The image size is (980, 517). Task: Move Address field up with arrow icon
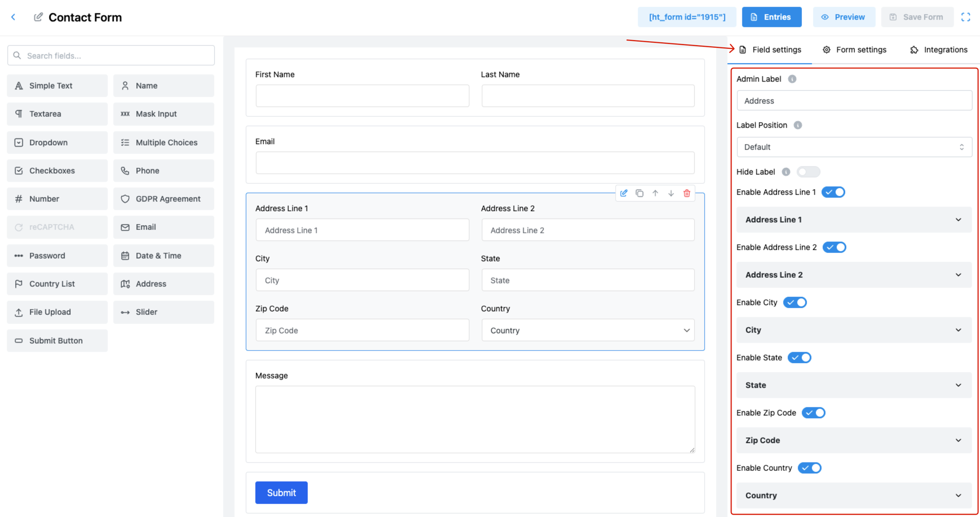tap(655, 193)
